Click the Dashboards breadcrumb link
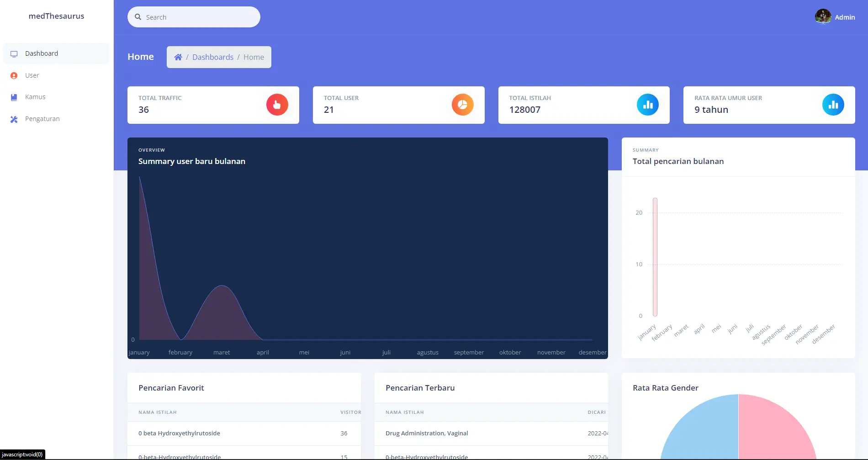This screenshot has width=868, height=460. tap(212, 57)
